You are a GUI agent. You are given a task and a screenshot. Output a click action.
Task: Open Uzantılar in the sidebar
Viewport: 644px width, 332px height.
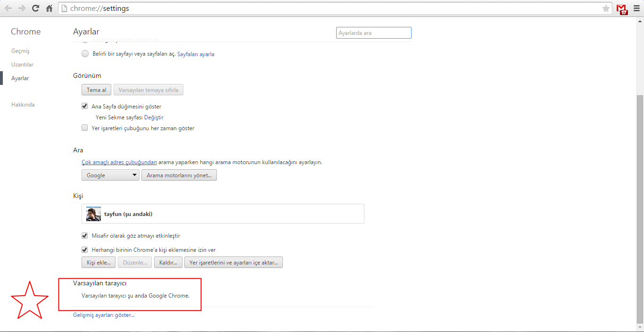point(22,65)
